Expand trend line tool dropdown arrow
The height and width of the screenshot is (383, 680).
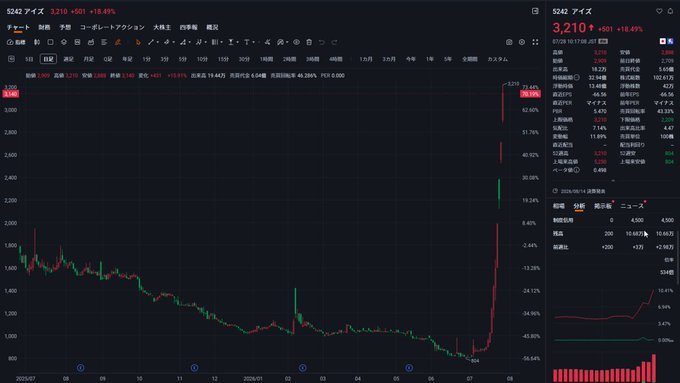coord(157,43)
